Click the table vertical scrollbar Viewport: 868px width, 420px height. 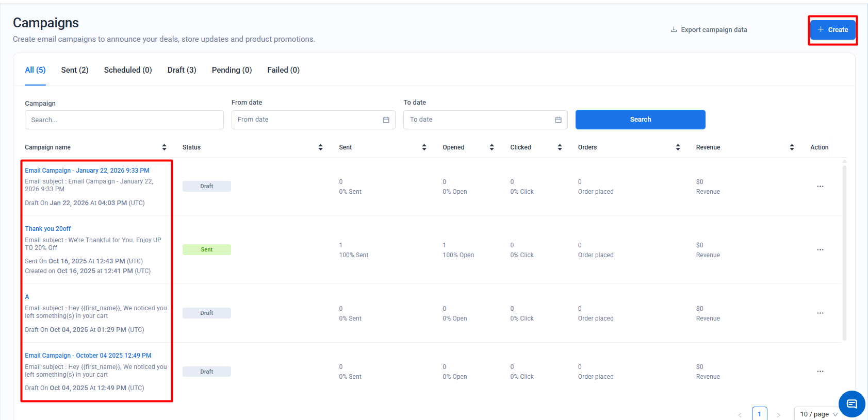tap(844, 251)
